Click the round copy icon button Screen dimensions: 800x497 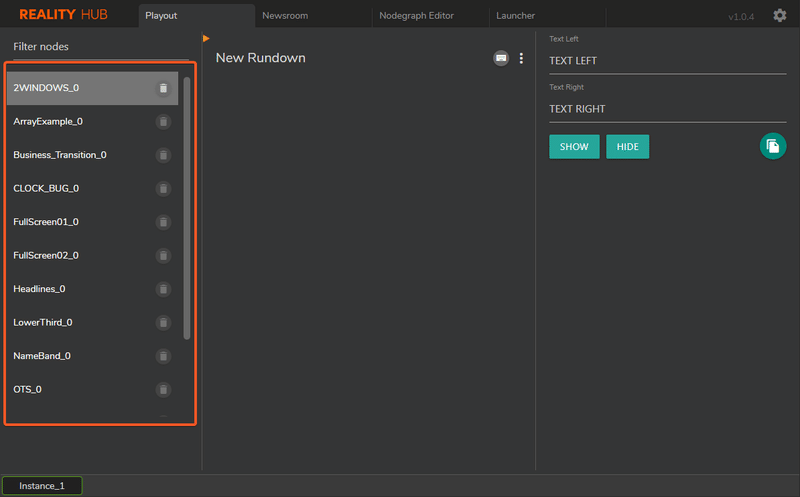[x=773, y=146]
